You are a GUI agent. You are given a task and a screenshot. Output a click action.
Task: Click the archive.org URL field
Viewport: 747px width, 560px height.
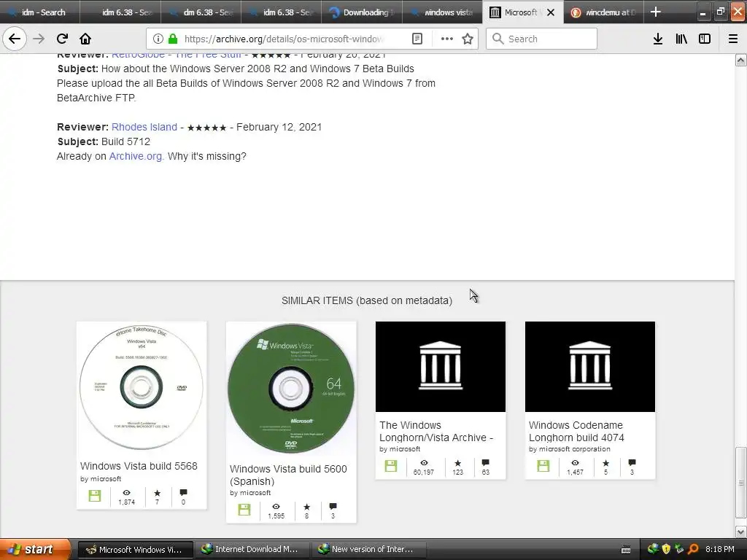[285, 39]
